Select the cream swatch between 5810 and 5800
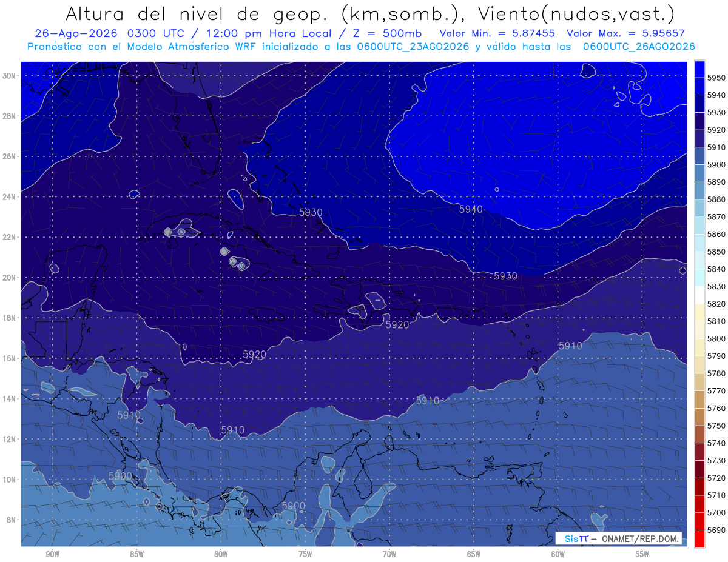 click(699, 330)
